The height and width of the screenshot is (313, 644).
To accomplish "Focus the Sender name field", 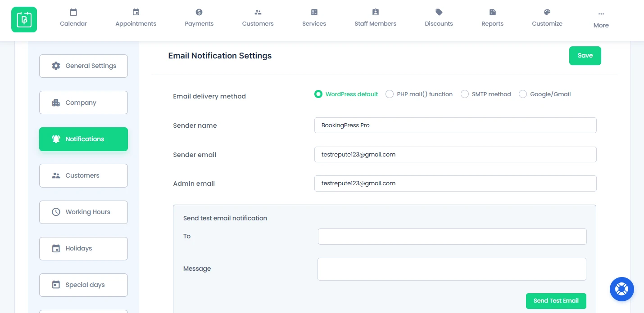I will [455, 125].
